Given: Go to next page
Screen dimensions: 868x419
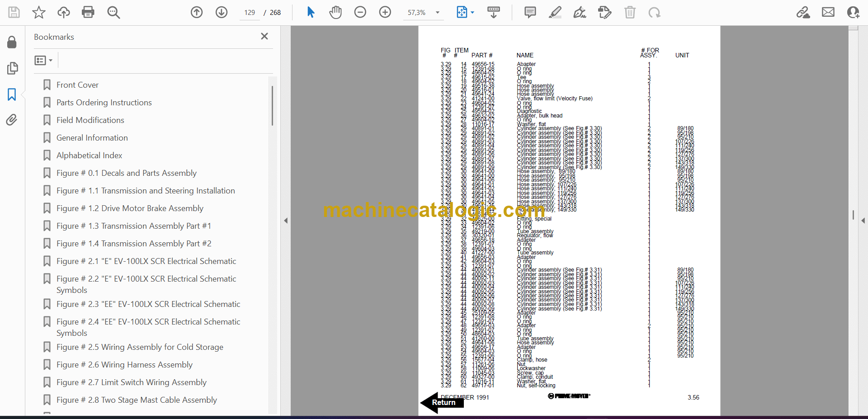Looking at the screenshot, I should [222, 12].
